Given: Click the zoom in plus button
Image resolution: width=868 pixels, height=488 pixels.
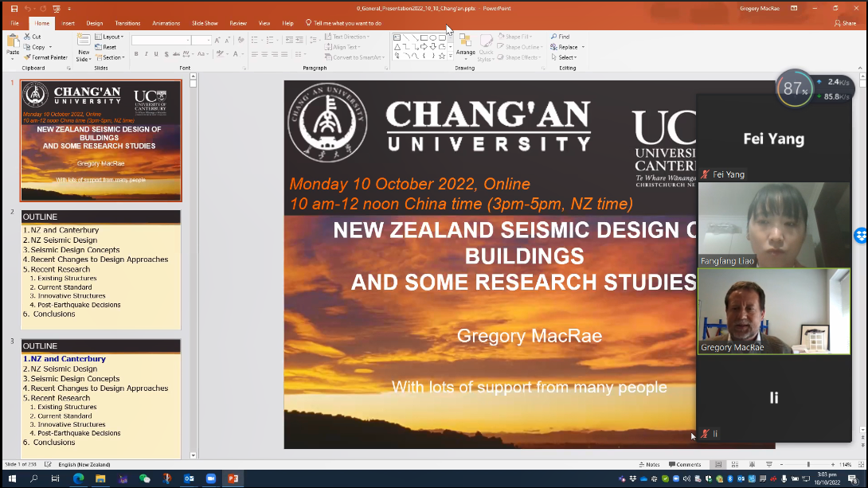Looking at the screenshot, I should pos(833,464).
